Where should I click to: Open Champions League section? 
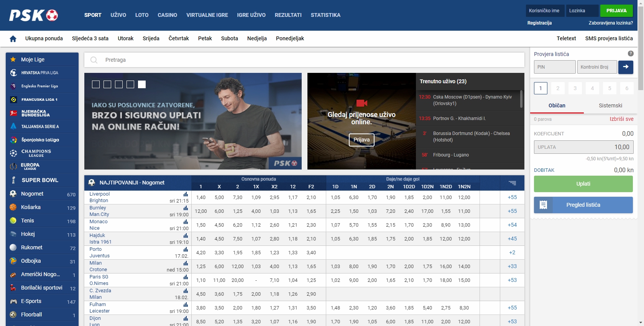point(42,153)
